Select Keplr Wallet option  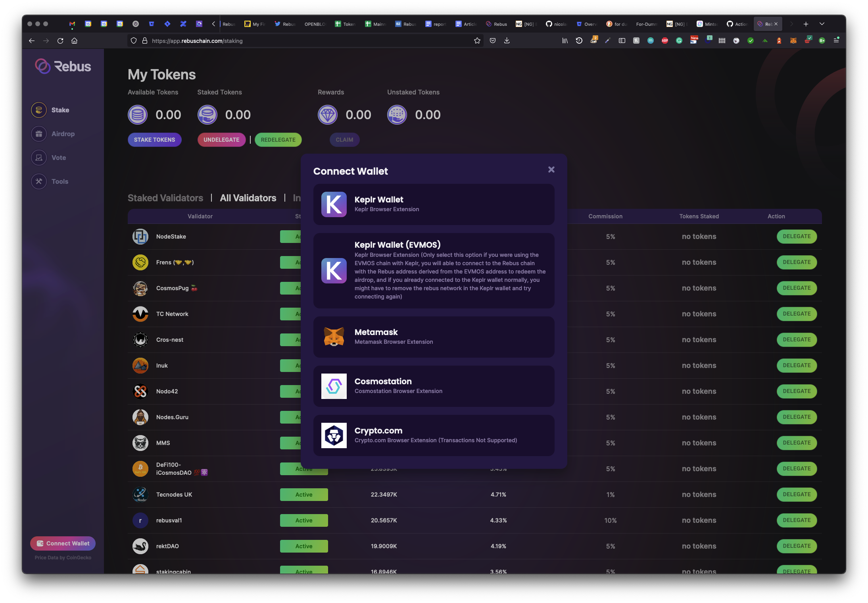coord(434,204)
